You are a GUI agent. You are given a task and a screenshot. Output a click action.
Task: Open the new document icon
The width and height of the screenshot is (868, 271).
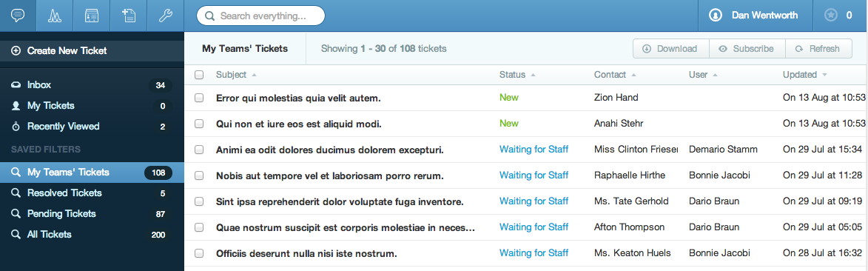pyautogui.click(x=128, y=16)
